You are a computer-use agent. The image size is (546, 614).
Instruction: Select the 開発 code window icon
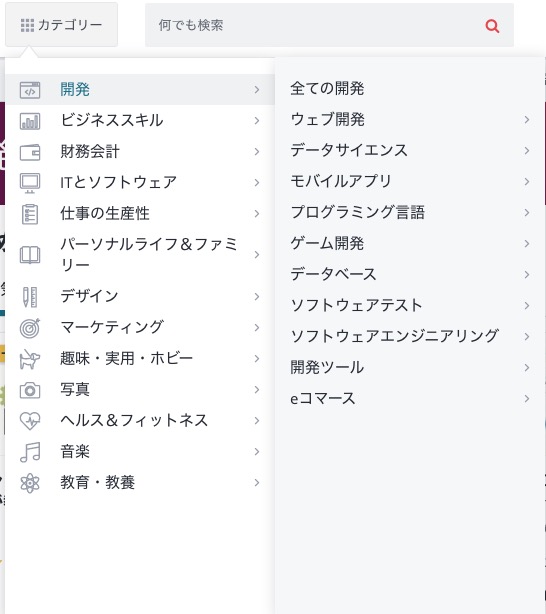point(30,90)
